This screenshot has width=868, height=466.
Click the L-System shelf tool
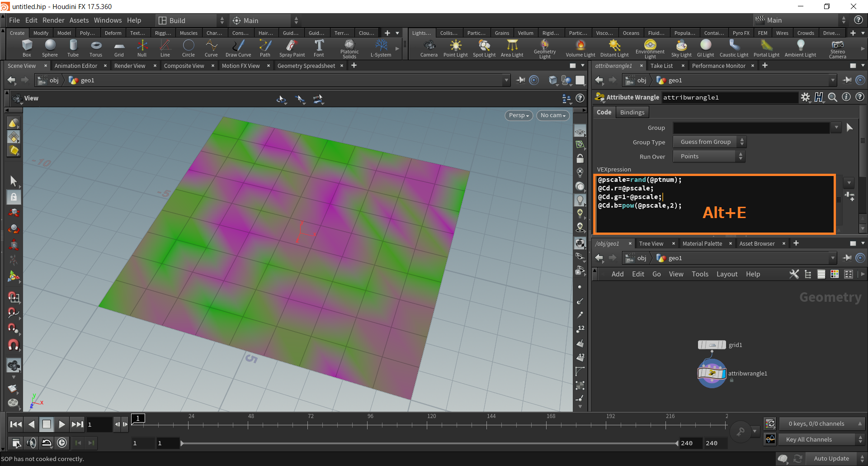tap(381, 48)
